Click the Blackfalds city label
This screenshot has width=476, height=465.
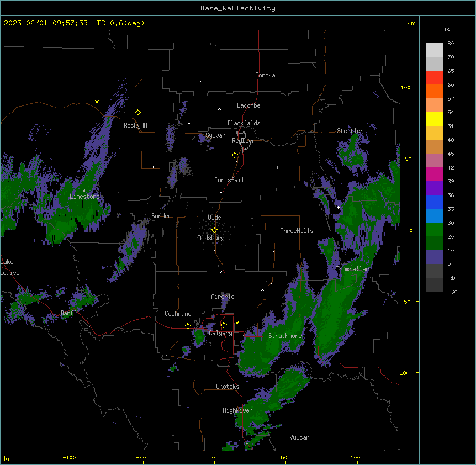(244, 123)
